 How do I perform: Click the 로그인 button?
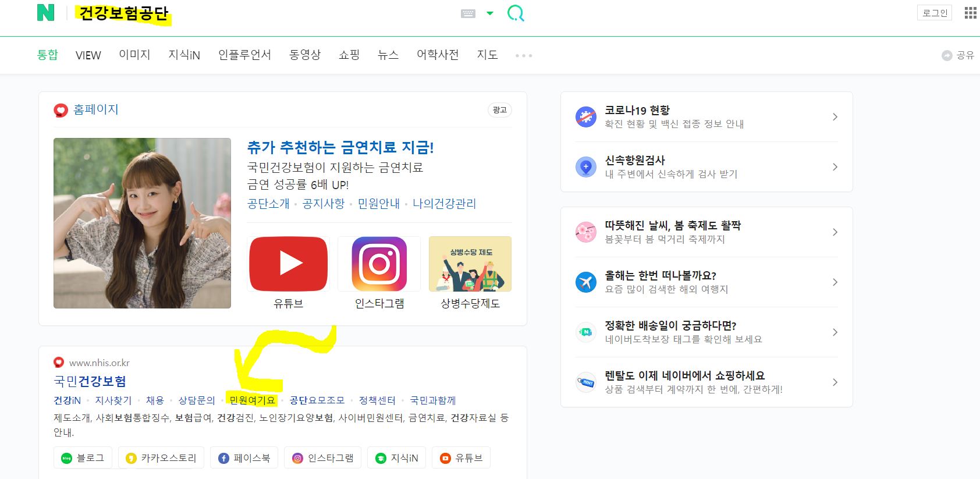pos(935,13)
